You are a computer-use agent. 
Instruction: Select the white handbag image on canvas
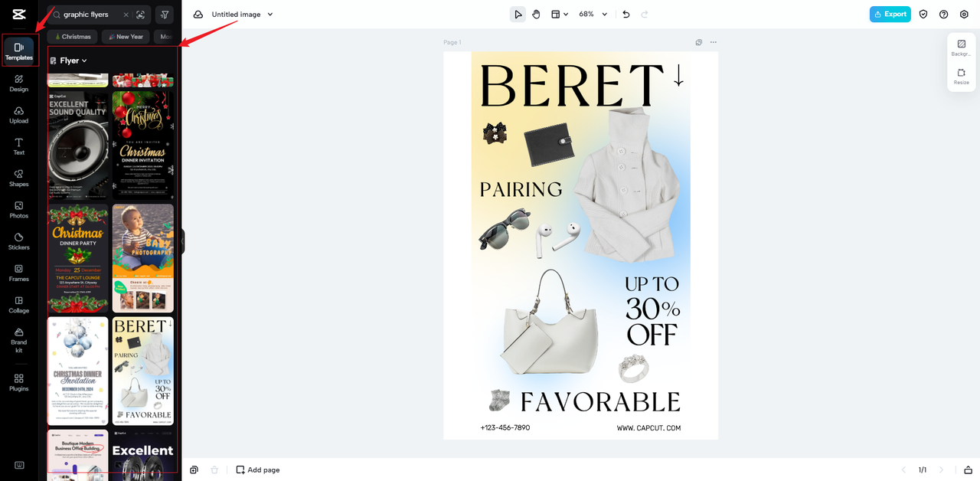(x=550, y=322)
